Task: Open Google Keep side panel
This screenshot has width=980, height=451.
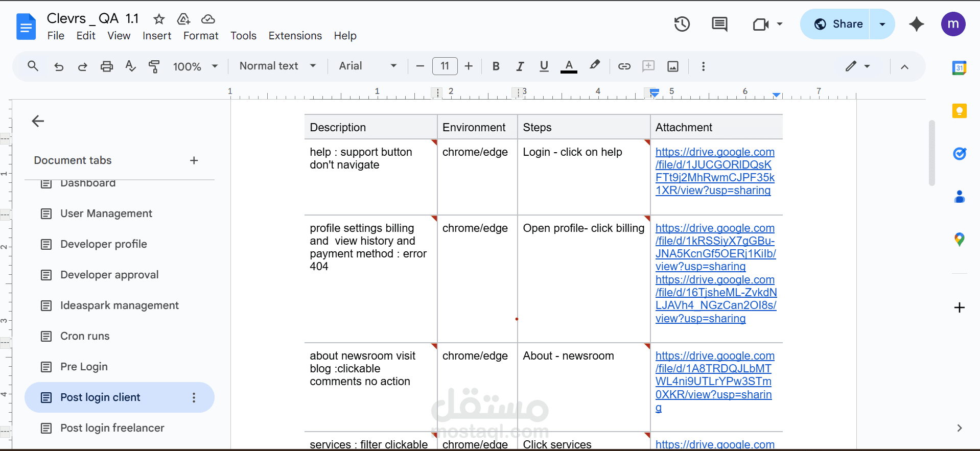Action: click(959, 111)
